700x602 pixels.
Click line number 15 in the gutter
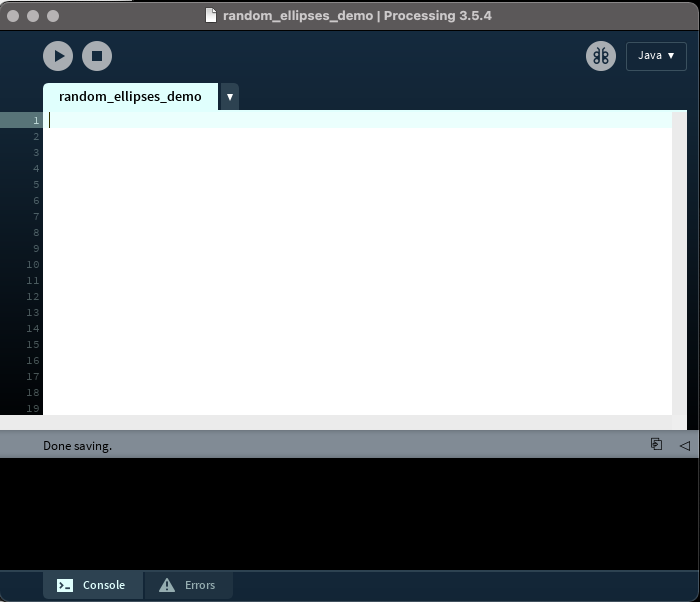point(33,344)
